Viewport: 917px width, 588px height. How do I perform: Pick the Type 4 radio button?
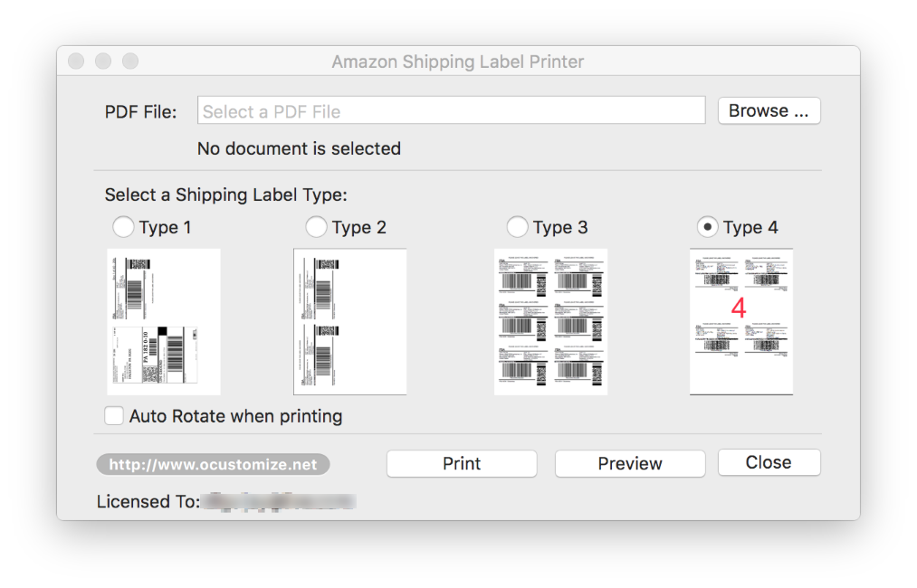707,226
